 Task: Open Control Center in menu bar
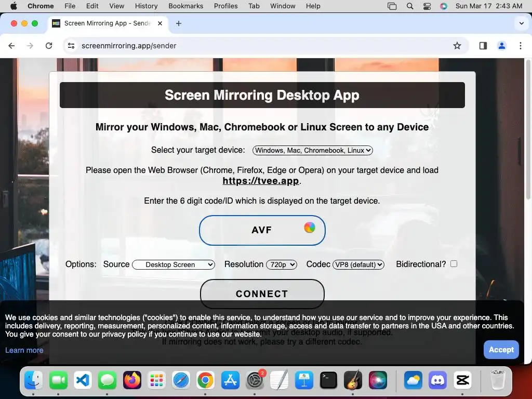[x=427, y=6]
